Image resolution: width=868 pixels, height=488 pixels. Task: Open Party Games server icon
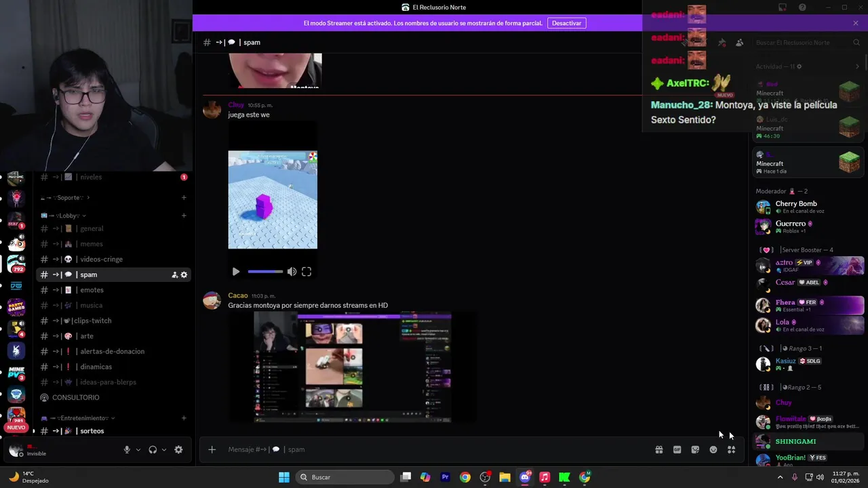pyautogui.click(x=16, y=307)
